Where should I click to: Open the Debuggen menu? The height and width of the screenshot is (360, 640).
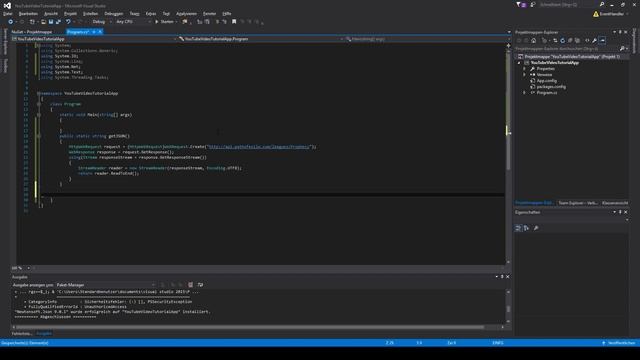(x=113, y=13)
